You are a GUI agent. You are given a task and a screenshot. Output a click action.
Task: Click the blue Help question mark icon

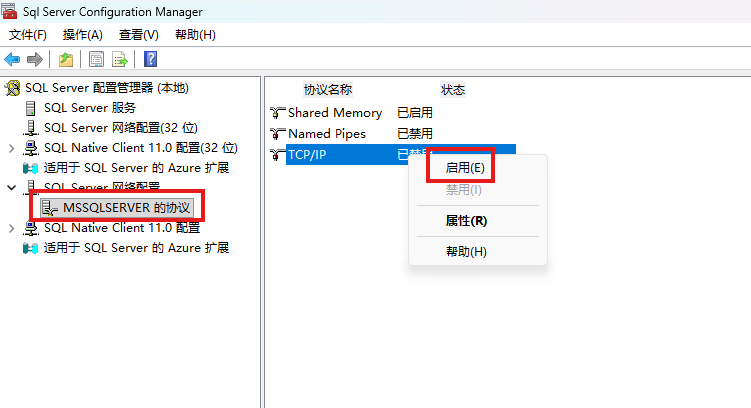click(150, 59)
